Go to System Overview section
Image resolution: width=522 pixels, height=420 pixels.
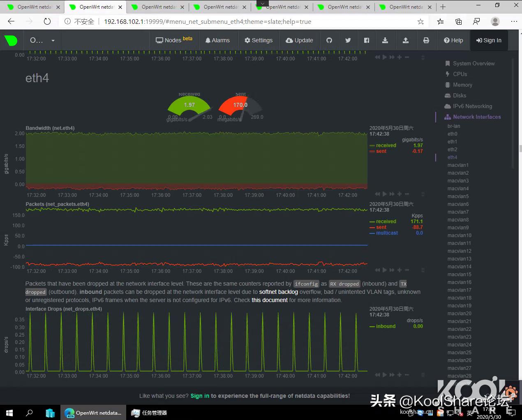pyautogui.click(x=473, y=64)
